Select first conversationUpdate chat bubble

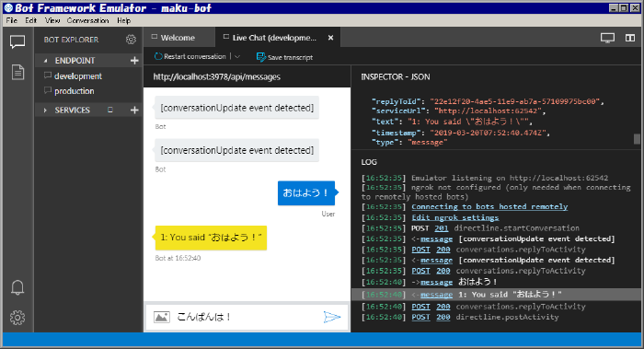(x=237, y=108)
